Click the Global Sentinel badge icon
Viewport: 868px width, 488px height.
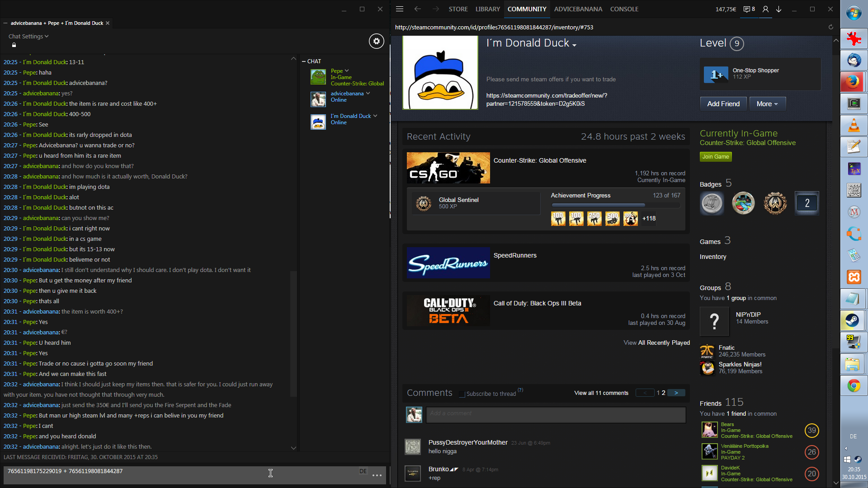point(424,203)
